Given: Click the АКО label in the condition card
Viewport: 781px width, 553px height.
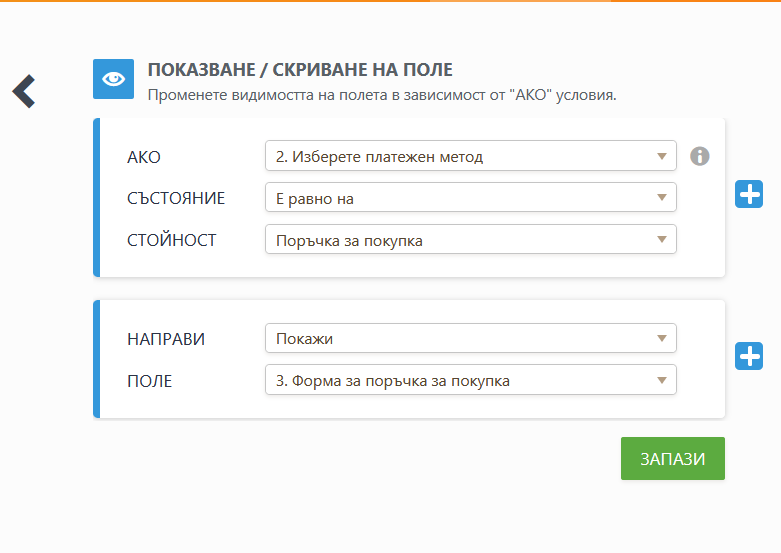Looking at the screenshot, I should pos(144,157).
